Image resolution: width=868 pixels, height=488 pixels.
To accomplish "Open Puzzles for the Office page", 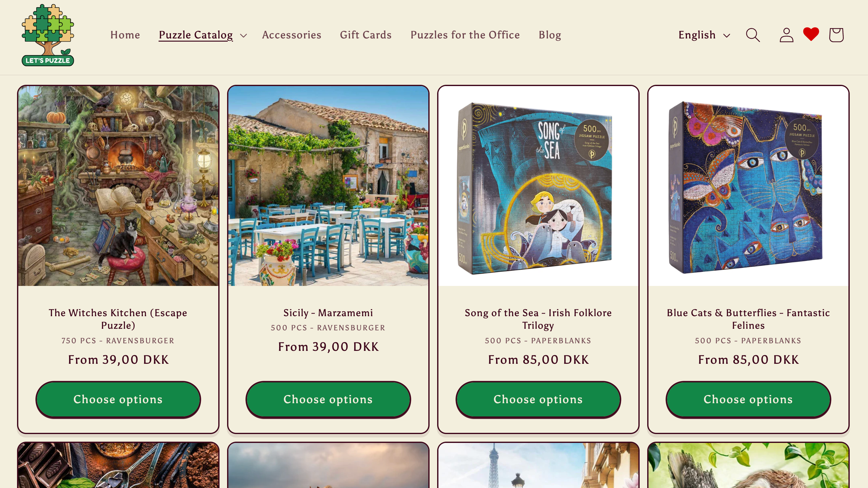I will point(465,35).
